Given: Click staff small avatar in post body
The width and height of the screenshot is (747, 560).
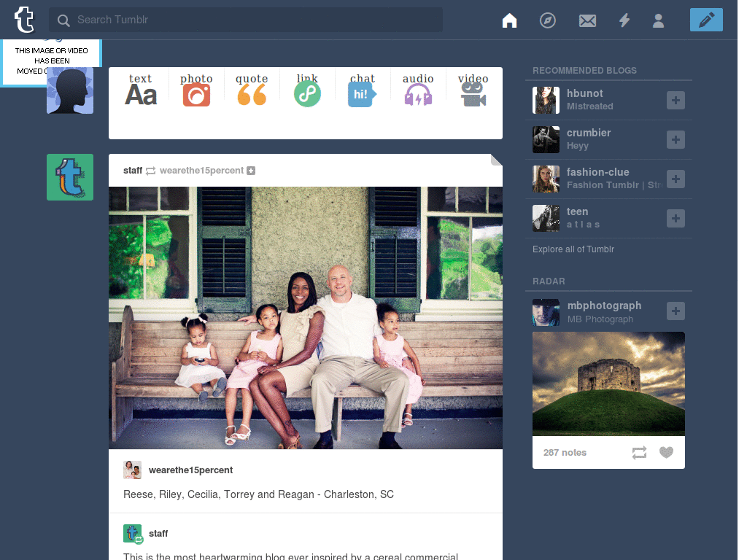Looking at the screenshot, I should pyautogui.click(x=133, y=534).
